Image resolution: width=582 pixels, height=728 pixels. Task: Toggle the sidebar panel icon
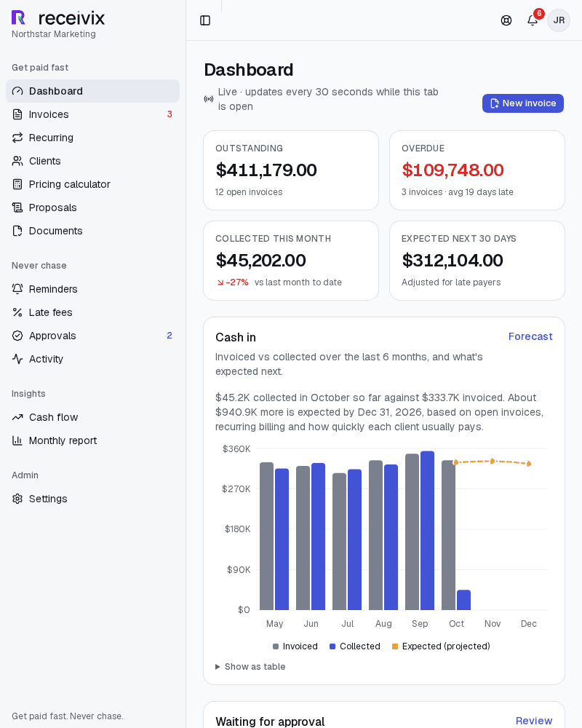pos(205,20)
